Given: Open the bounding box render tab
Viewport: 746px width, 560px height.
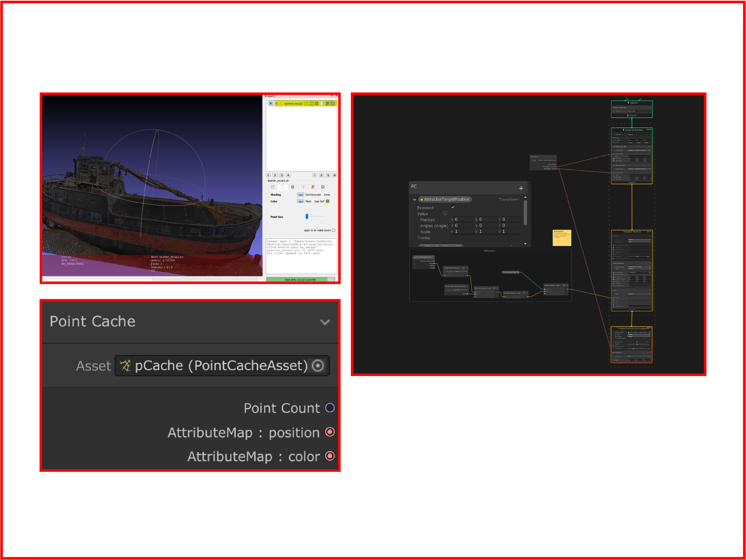Looking at the screenshot, I should pyautogui.click(x=273, y=187).
